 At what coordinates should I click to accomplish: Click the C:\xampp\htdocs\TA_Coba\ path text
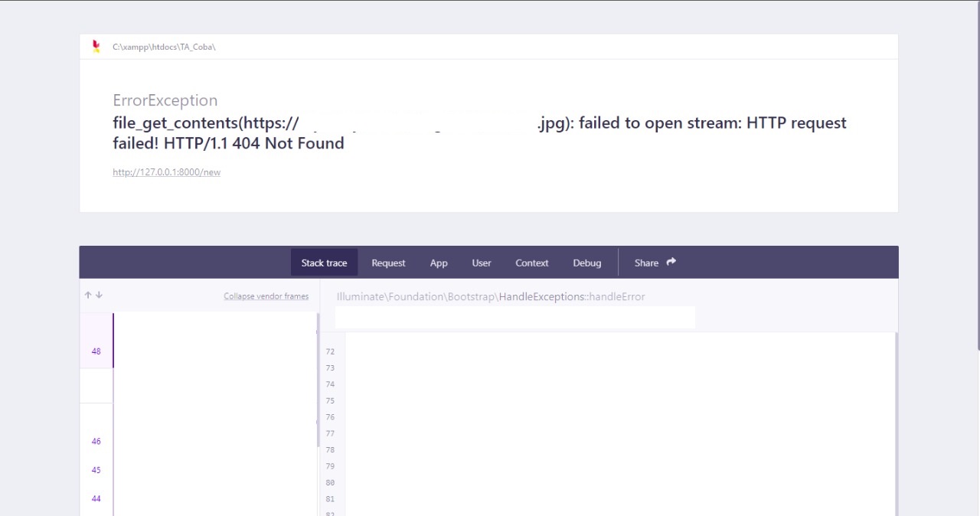click(164, 47)
